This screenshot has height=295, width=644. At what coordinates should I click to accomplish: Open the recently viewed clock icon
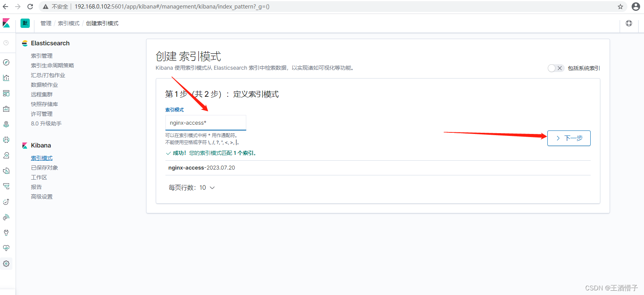6,43
